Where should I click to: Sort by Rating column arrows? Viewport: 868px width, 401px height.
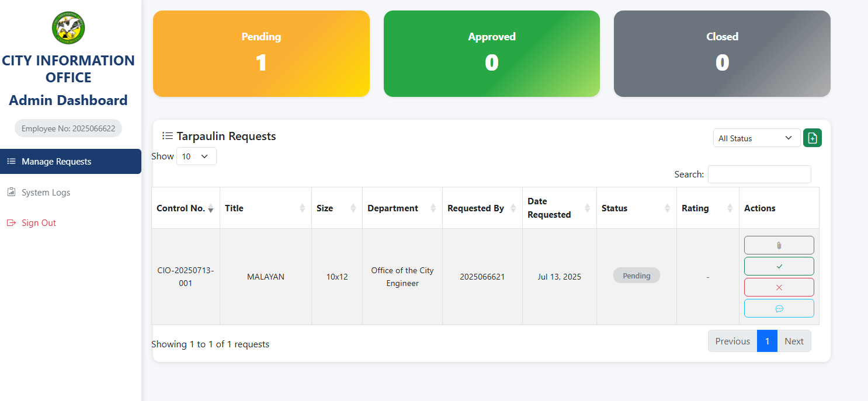click(x=730, y=208)
